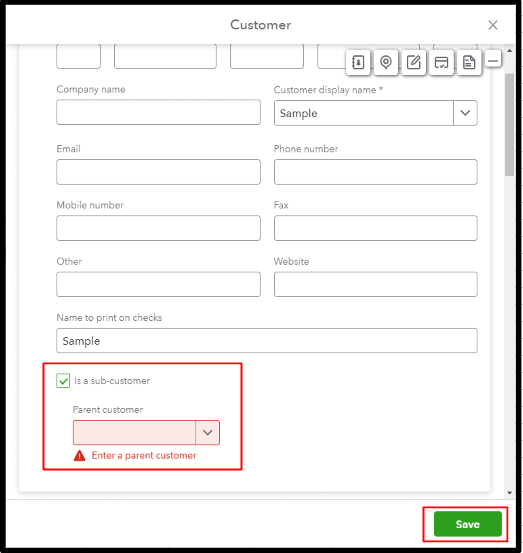The image size is (523, 553).
Task: Collapse the section shortcut toolbar
Action: coord(493,59)
